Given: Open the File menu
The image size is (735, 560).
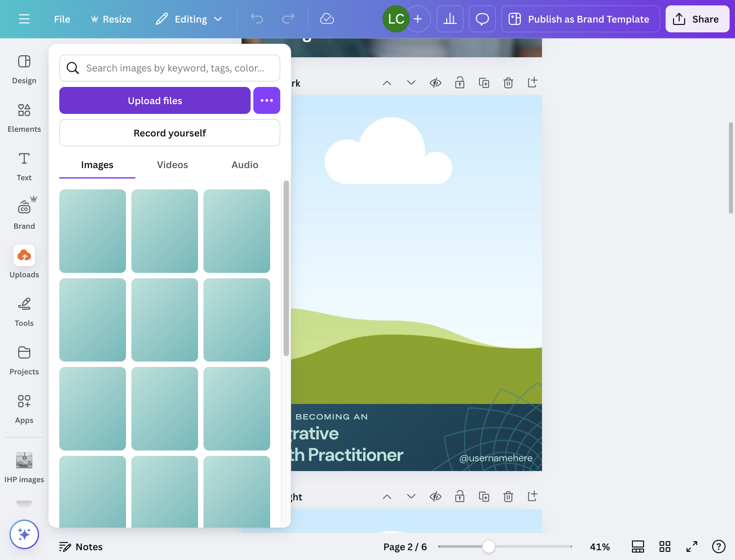Looking at the screenshot, I should coord(62,19).
